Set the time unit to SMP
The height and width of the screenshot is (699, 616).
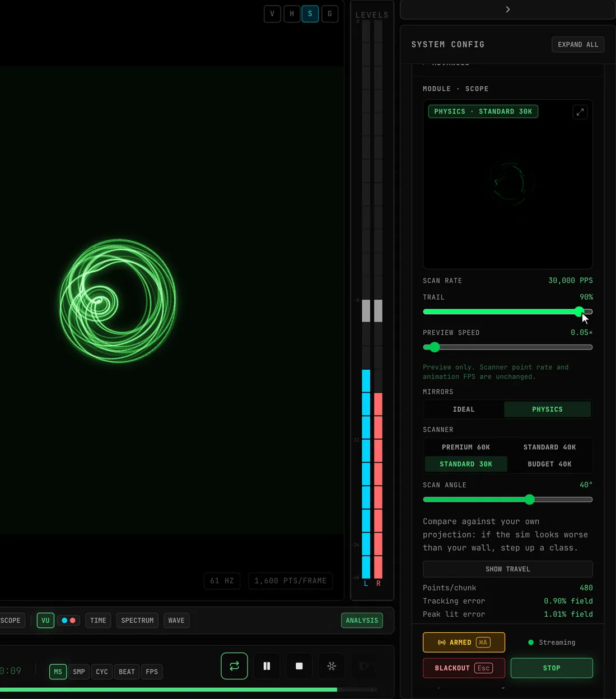[79, 672]
